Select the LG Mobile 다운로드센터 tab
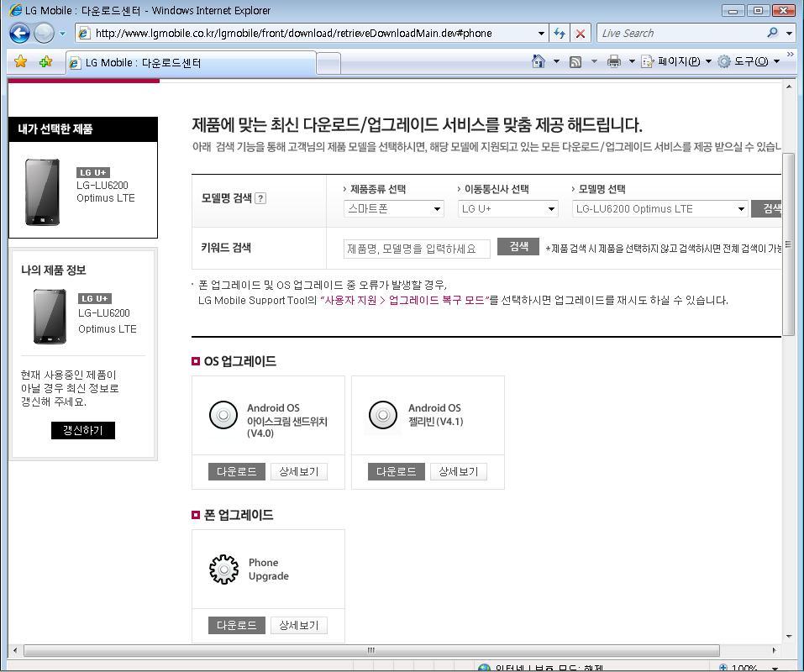804x672 pixels. (x=191, y=63)
